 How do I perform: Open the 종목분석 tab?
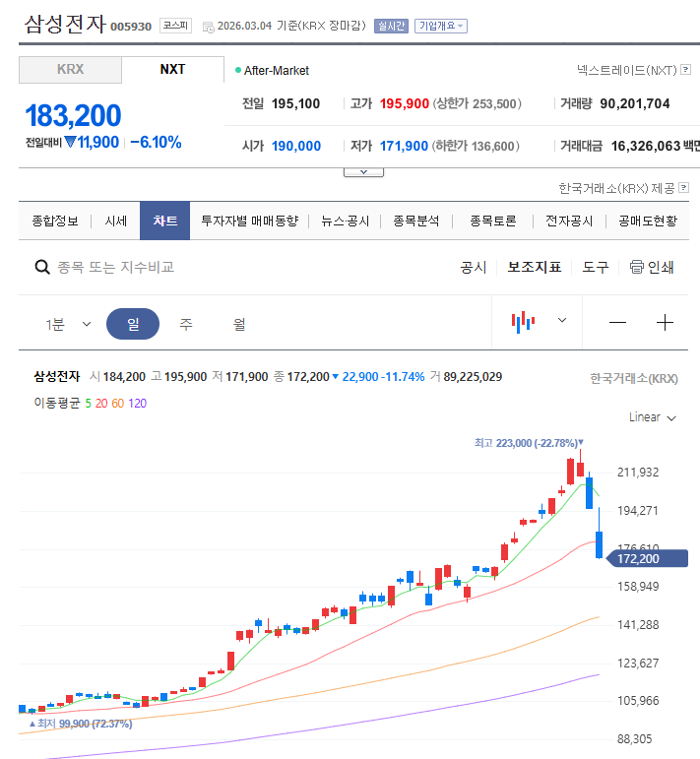point(416,221)
